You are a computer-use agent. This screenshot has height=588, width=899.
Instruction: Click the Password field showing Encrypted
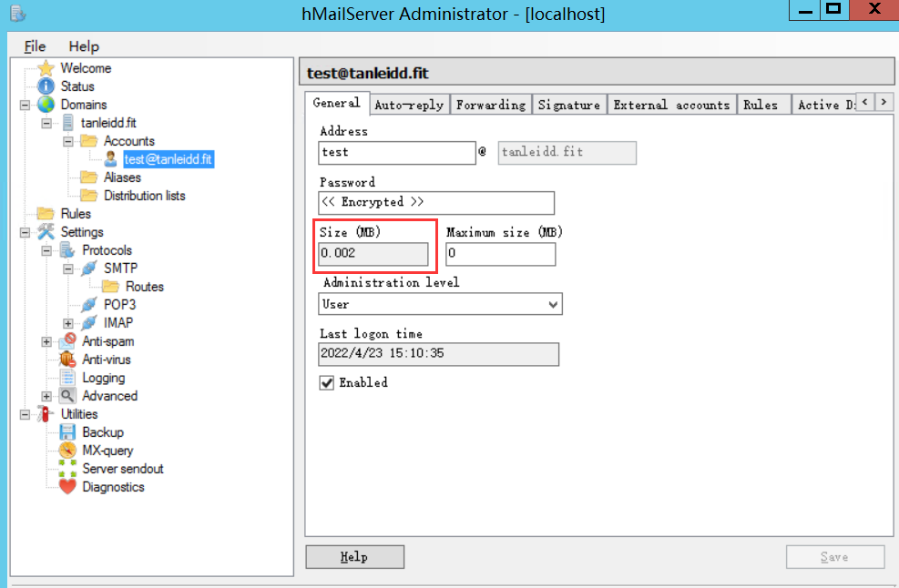coord(436,202)
